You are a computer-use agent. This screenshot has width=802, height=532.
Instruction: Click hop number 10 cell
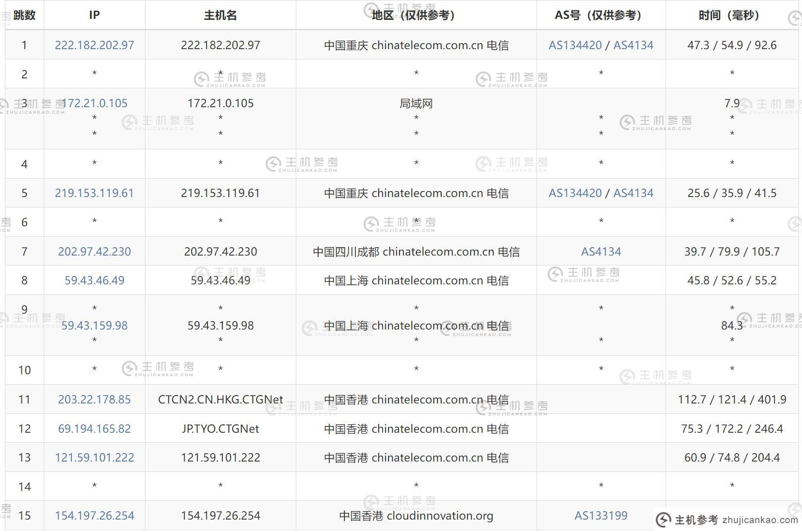coord(24,370)
